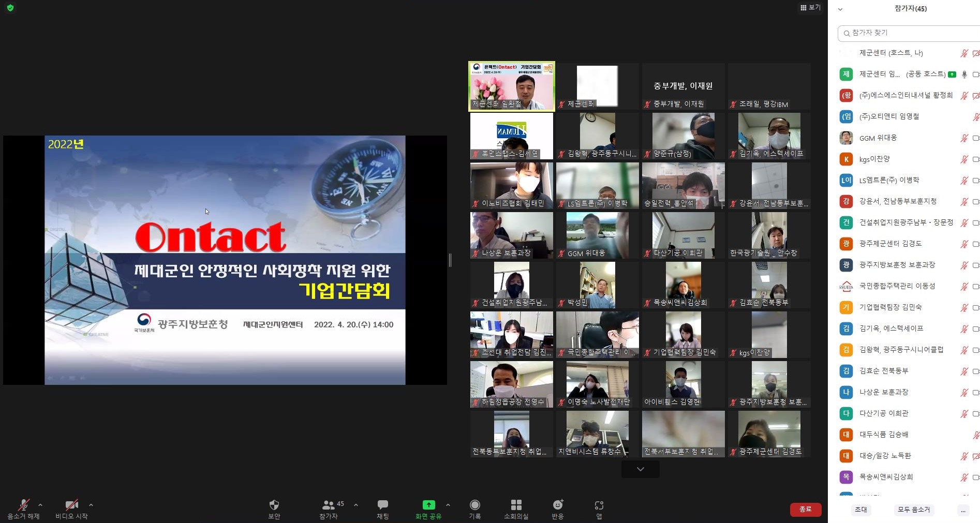Viewport: 980px width, 523px height.
Task: Click the green screen-share badge in co-host row
Action: 952,74
